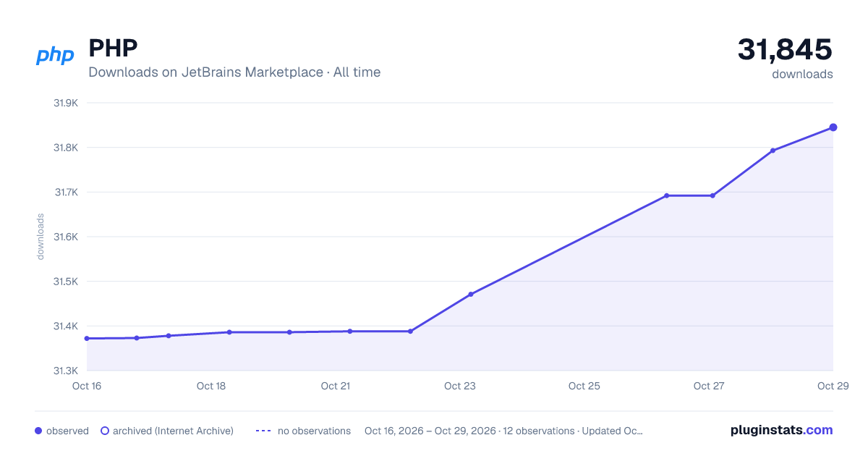Click the 31.8K y-axis label
868x456 pixels.
pos(66,148)
